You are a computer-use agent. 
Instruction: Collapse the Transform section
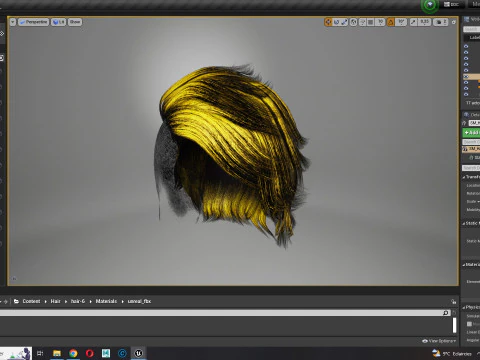[464, 177]
